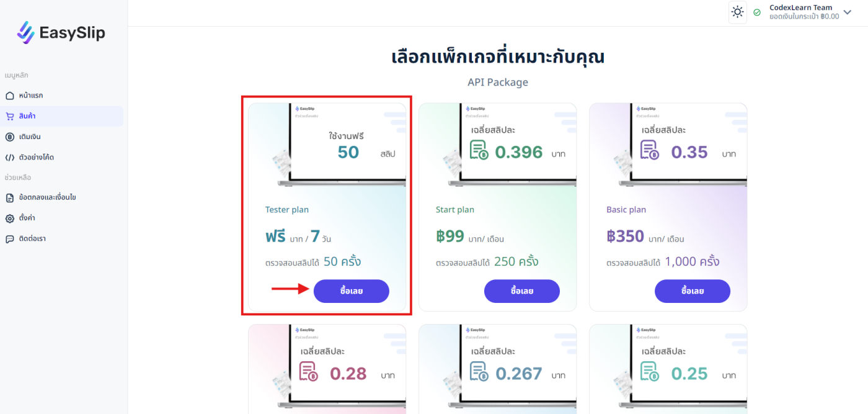
Task: Open the ตัวอย่างโค้ด menu item
Action: (x=37, y=158)
